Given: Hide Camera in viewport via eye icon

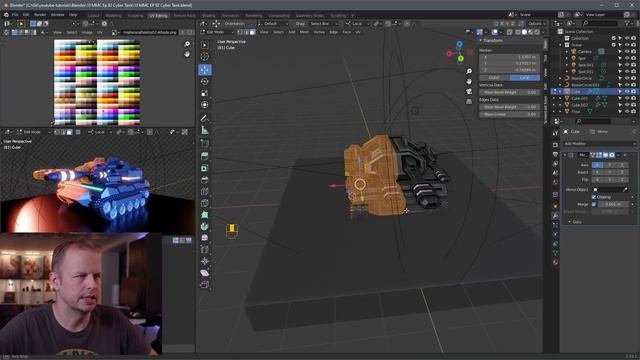Looking at the screenshot, I should 627,52.
